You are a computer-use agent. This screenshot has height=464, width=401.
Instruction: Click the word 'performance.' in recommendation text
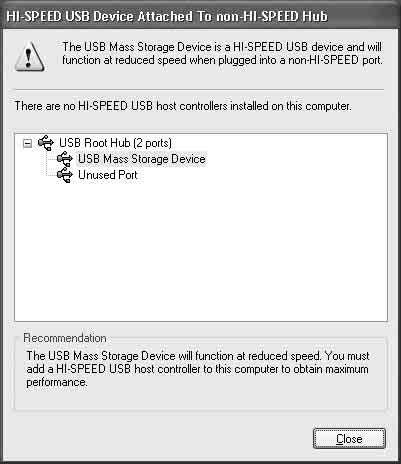(57, 382)
